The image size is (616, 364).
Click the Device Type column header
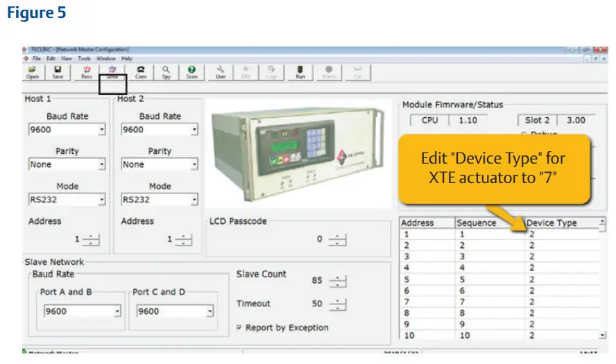[x=562, y=223]
